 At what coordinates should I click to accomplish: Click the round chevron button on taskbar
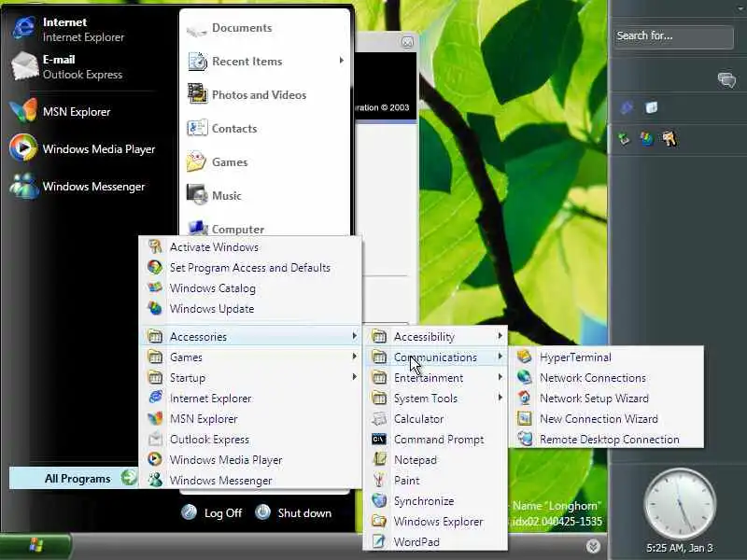[x=593, y=546]
